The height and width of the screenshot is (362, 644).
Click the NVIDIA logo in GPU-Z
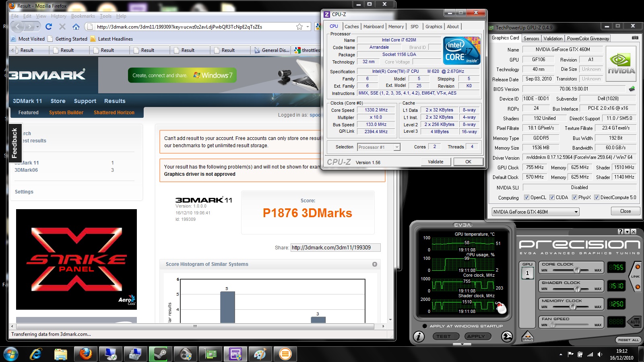tap(621, 64)
